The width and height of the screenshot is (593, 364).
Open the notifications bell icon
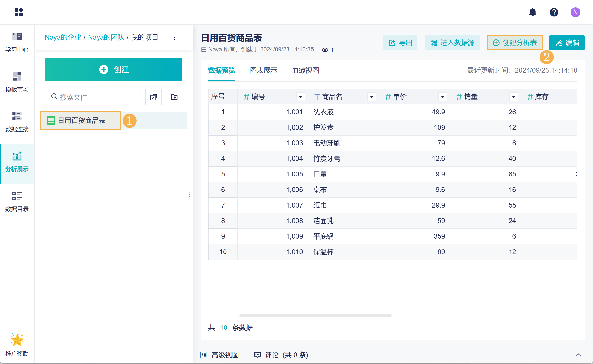[532, 12]
